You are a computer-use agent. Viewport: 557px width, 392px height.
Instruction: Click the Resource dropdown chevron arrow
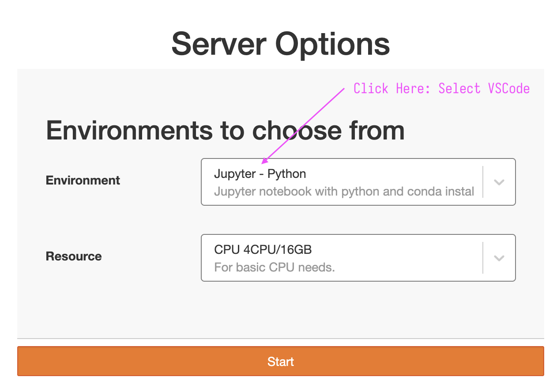tap(499, 258)
